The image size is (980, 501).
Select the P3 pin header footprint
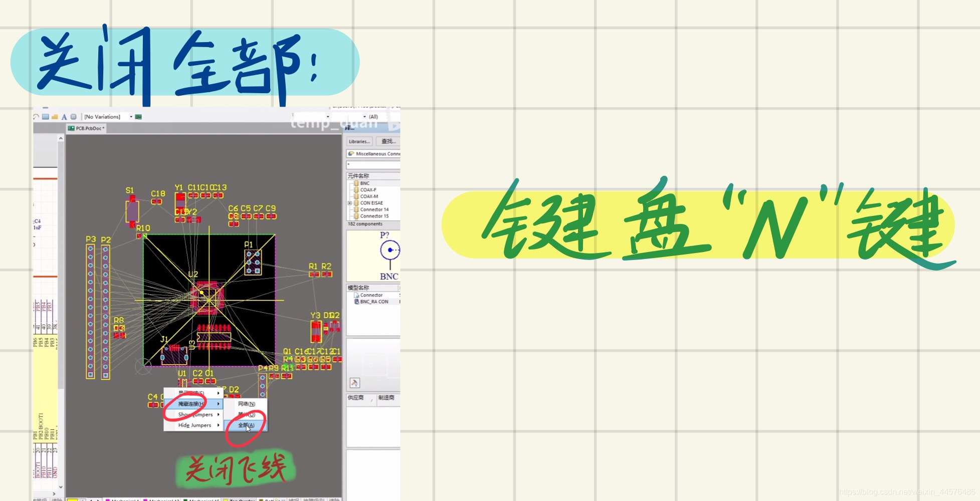point(90,311)
